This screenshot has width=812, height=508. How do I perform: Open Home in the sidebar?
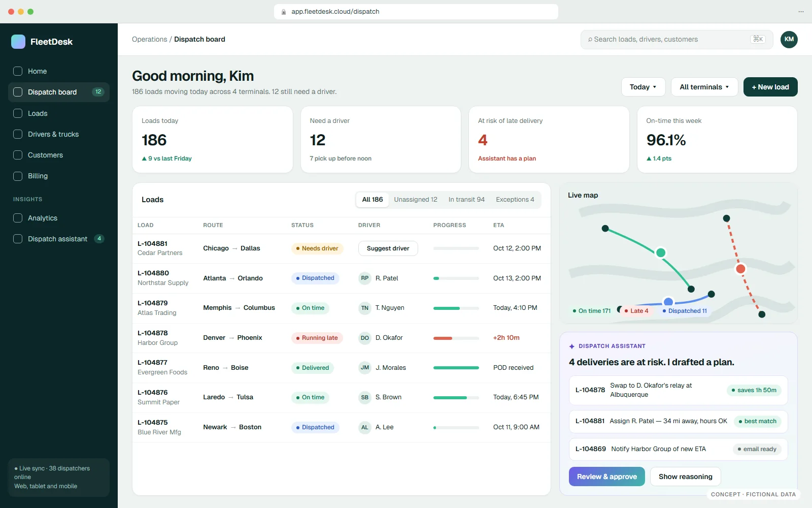[59, 71]
